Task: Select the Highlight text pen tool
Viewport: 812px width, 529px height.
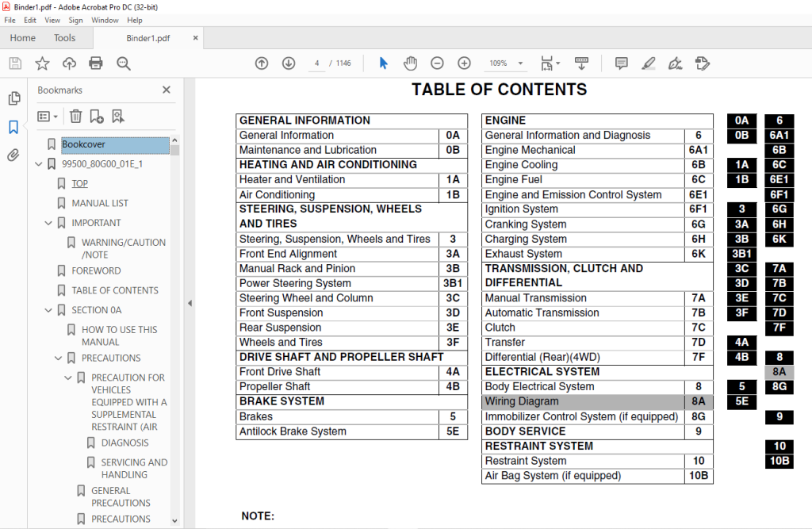Action: tap(649, 63)
